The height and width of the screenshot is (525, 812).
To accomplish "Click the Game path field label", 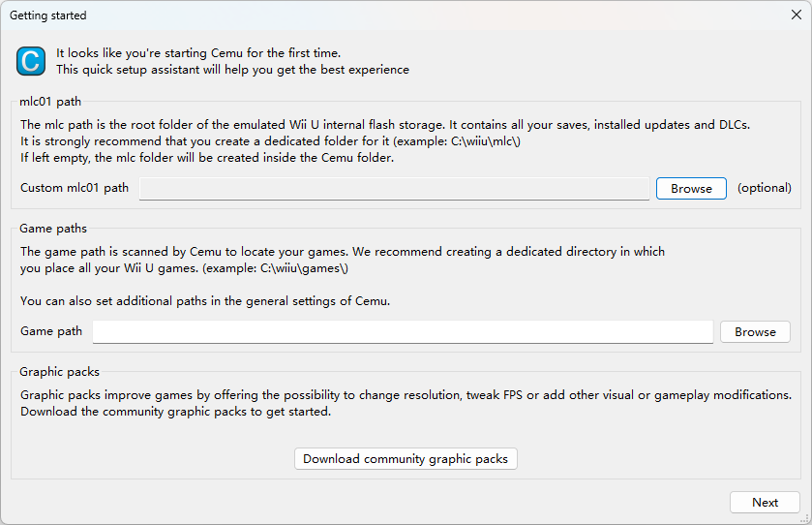I will click(51, 331).
